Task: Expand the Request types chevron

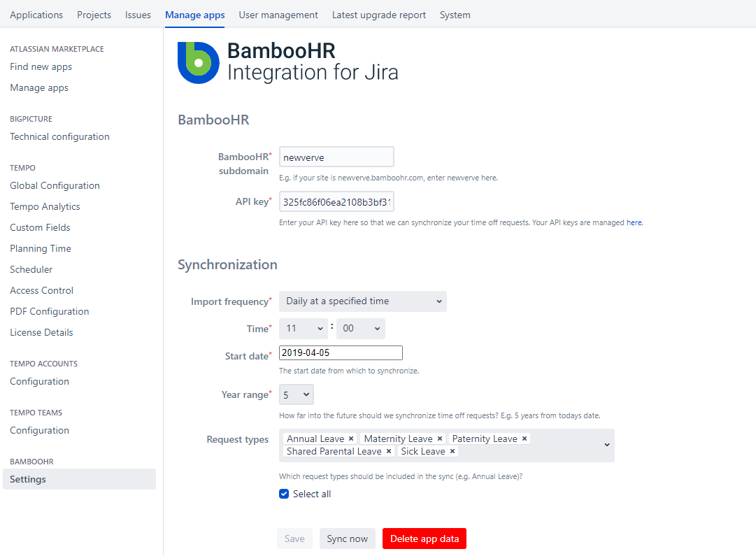Action: [x=606, y=445]
